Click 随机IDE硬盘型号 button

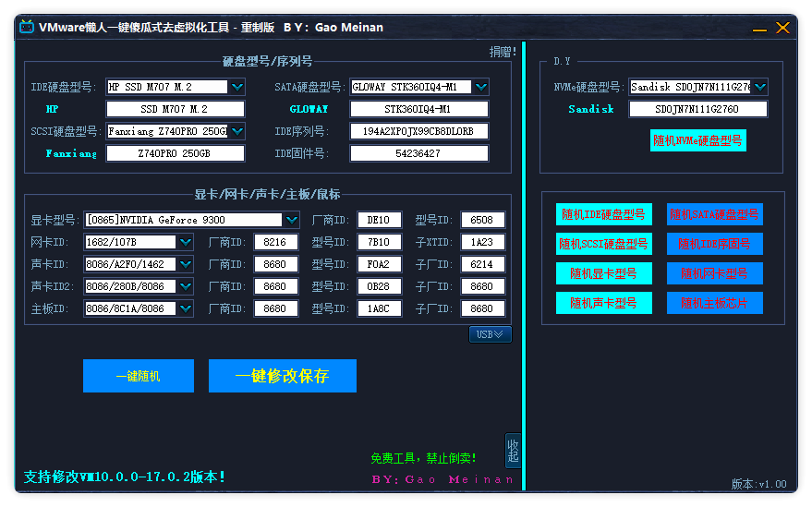603,214
